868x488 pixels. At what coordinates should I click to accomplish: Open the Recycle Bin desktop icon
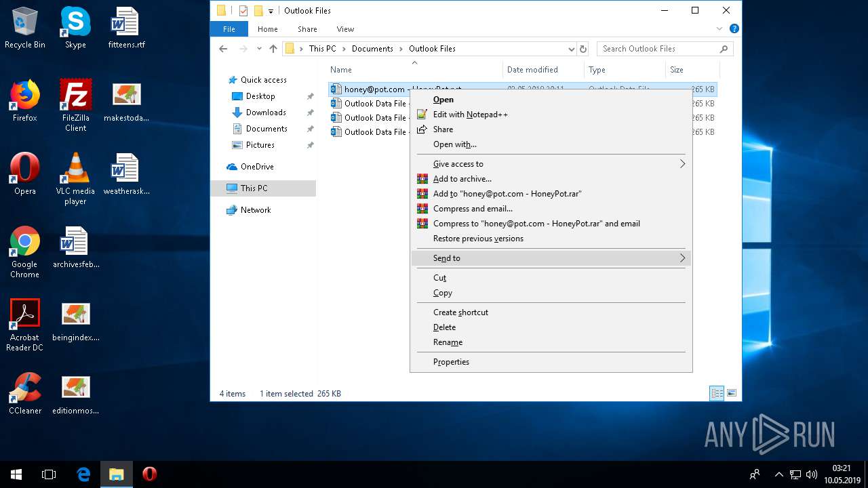pos(25,27)
